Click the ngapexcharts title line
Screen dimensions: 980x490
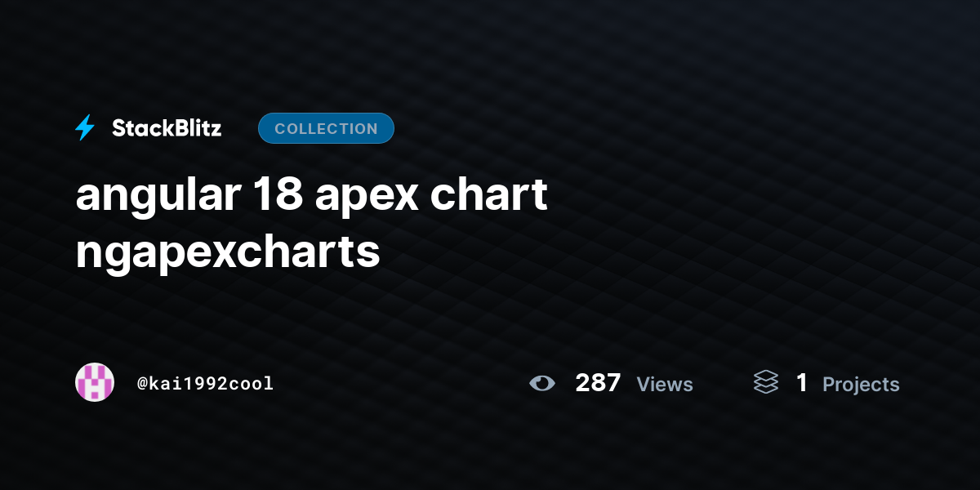(228, 253)
